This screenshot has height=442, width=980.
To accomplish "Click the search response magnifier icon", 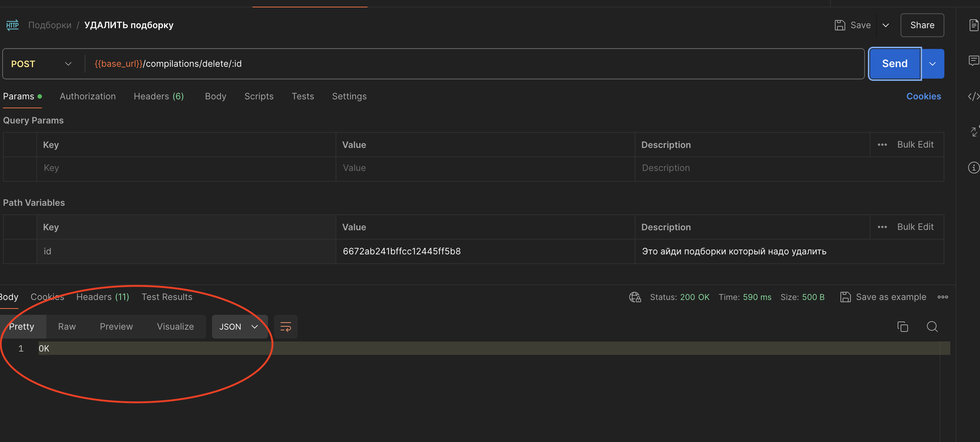I will click(x=932, y=326).
